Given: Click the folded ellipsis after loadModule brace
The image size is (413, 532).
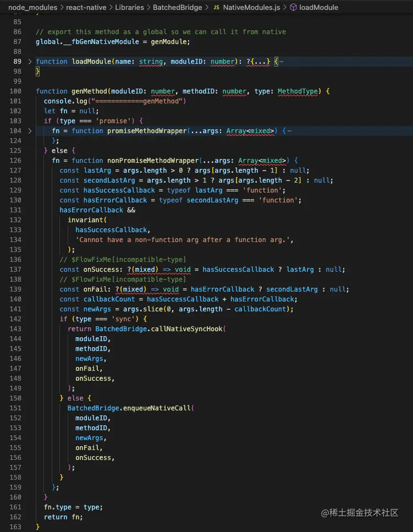Looking at the screenshot, I should (x=281, y=62).
